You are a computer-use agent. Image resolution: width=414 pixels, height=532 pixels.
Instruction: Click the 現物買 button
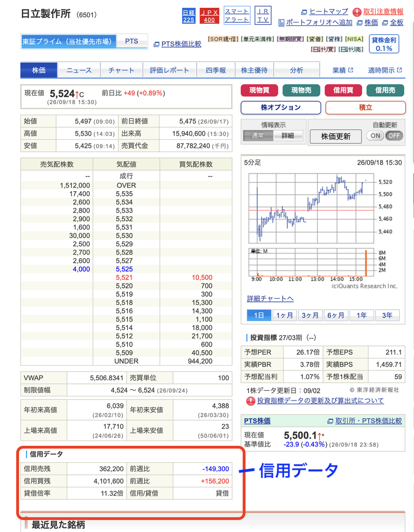259,90
